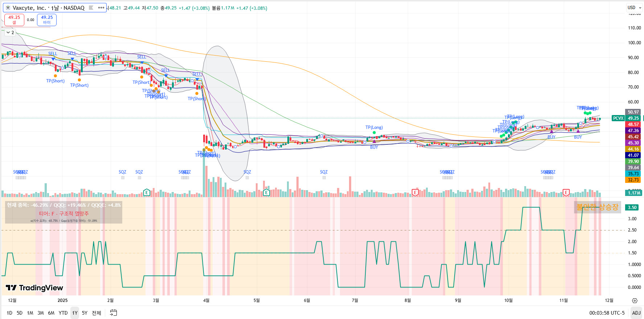Select the 5Y time range

coord(85,313)
